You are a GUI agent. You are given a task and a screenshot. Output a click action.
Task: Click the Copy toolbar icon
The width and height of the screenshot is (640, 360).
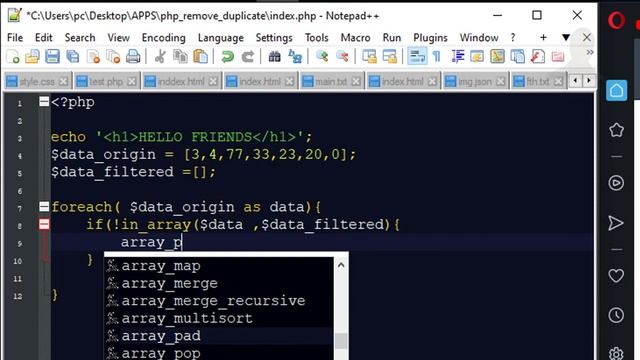(180, 57)
